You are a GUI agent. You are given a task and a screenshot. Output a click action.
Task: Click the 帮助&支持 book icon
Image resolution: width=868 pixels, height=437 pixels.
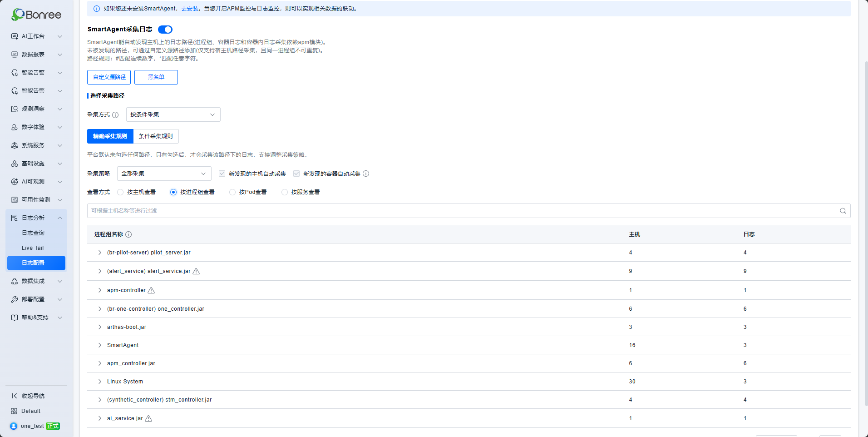[15, 318]
